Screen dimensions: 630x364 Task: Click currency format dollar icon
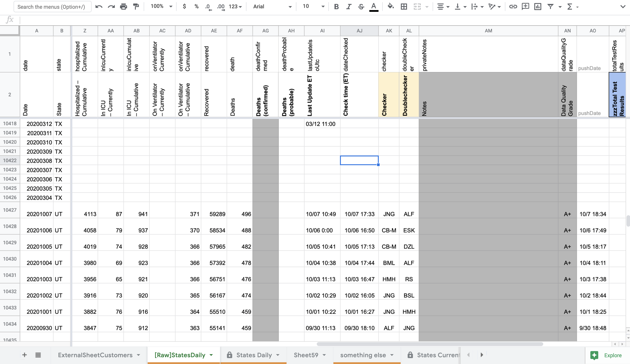coord(184,7)
